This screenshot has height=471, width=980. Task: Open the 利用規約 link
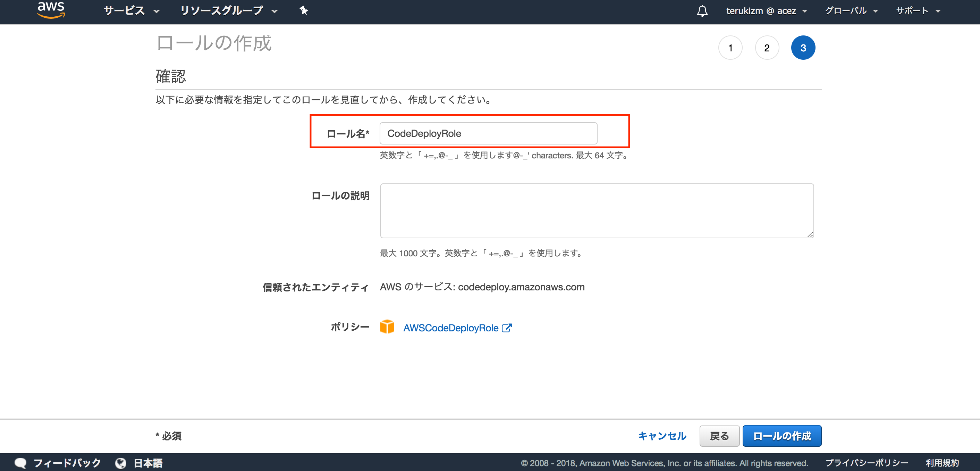pos(942,463)
